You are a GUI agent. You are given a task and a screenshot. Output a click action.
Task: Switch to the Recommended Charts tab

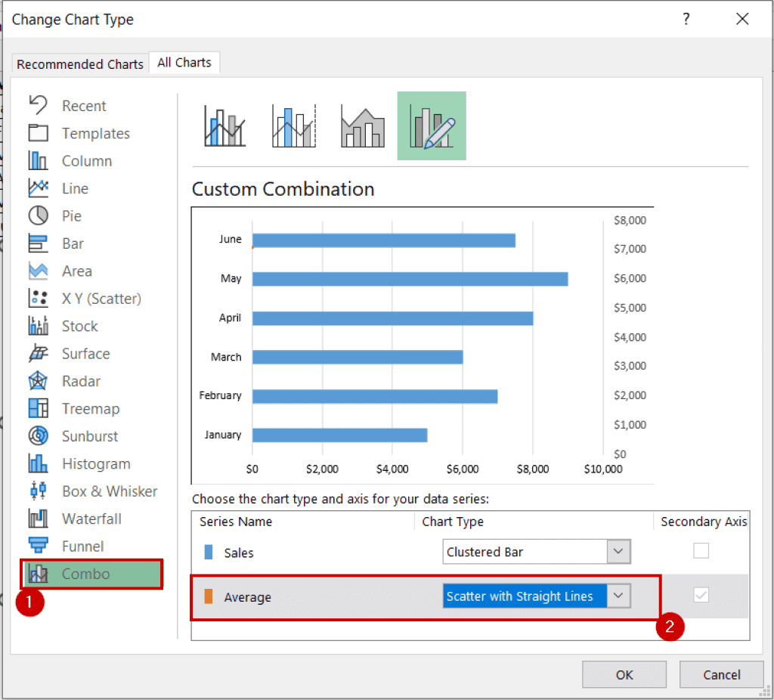tap(79, 63)
